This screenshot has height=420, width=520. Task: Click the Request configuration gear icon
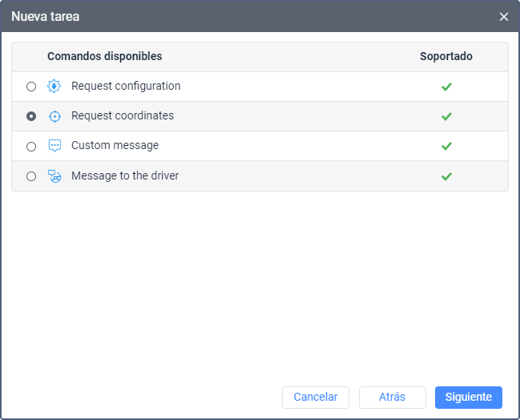[54, 87]
